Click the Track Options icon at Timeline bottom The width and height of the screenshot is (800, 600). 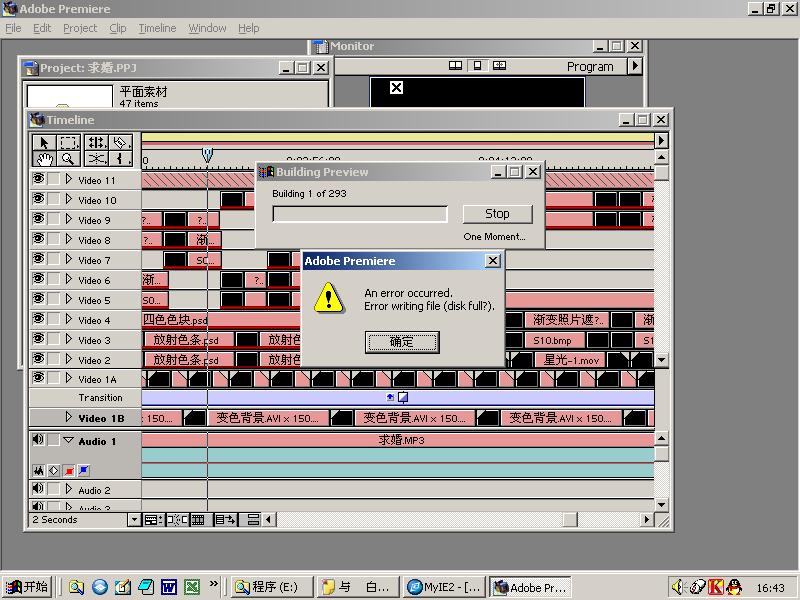coord(153,520)
